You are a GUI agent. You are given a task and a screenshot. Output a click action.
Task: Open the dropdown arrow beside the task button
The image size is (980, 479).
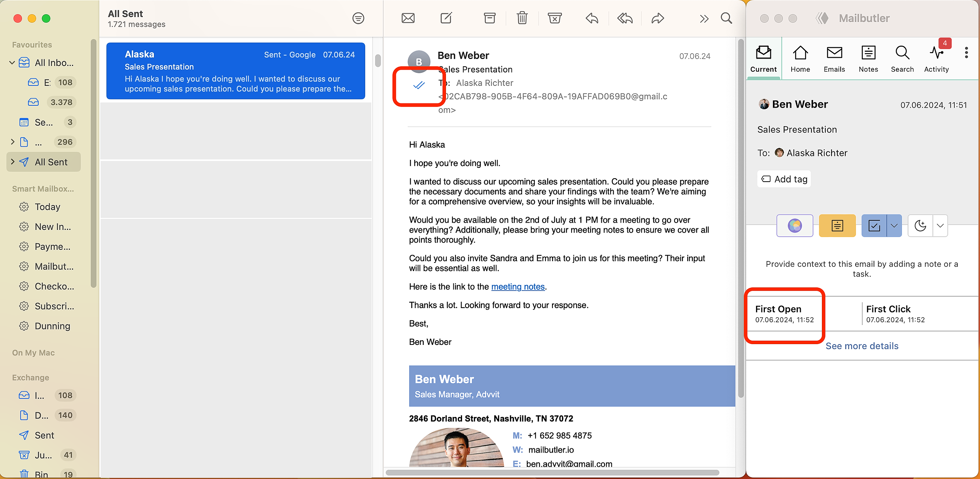pyautogui.click(x=894, y=226)
